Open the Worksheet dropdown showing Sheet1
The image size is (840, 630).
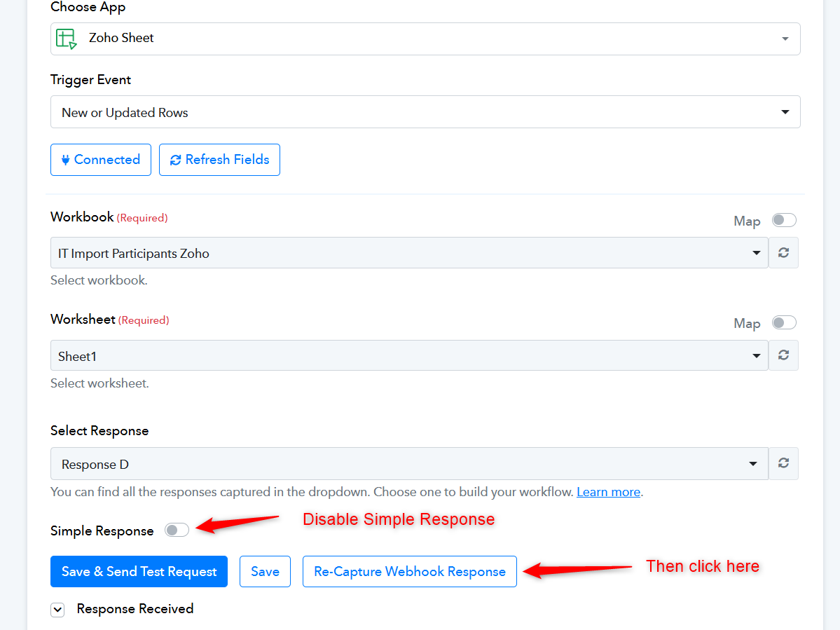click(x=409, y=355)
